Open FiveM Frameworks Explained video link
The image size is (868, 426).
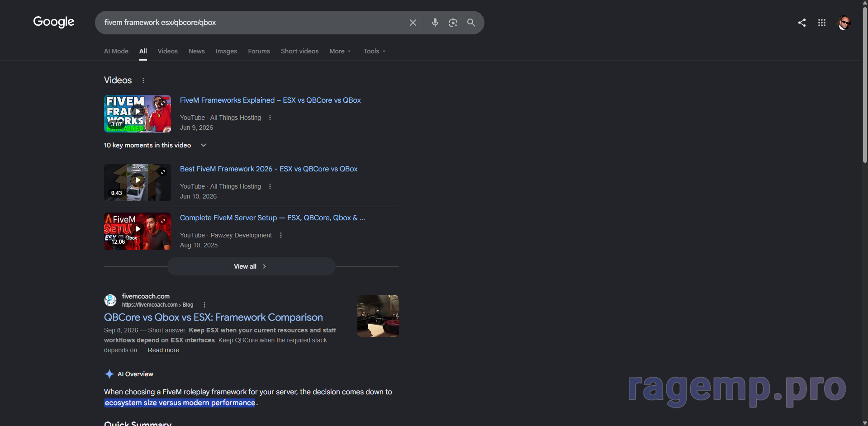270,100
